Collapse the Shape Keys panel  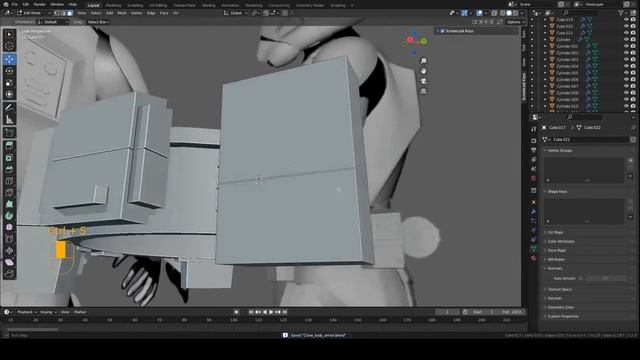point(557,191)
